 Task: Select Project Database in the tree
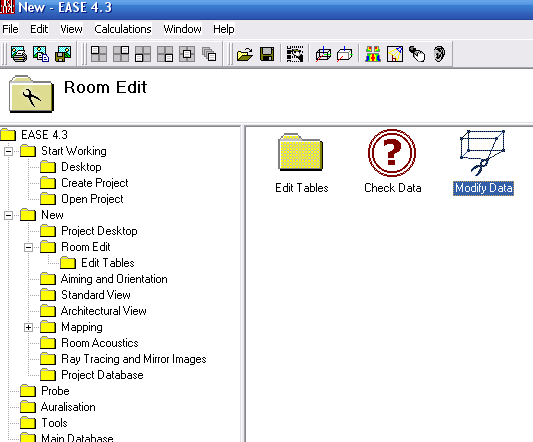pos(102,375)
